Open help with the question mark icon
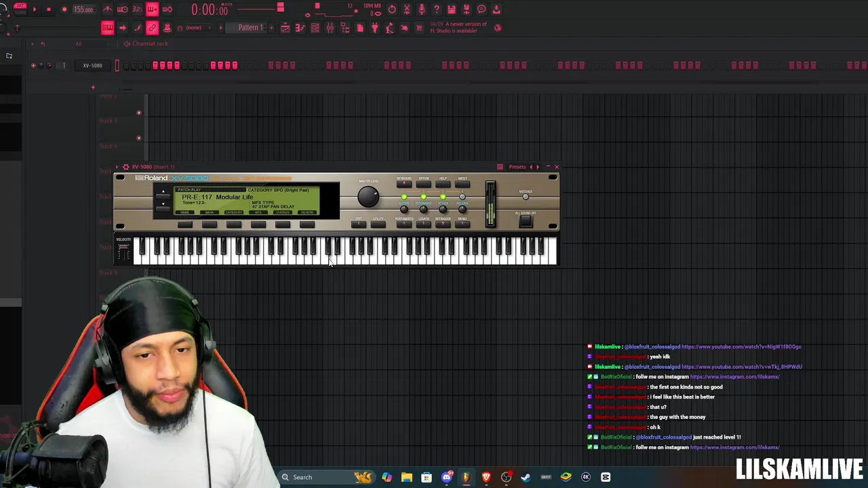The height and width of the screenshot is (488, 868). pyautogui.click(x=437, y=9)
